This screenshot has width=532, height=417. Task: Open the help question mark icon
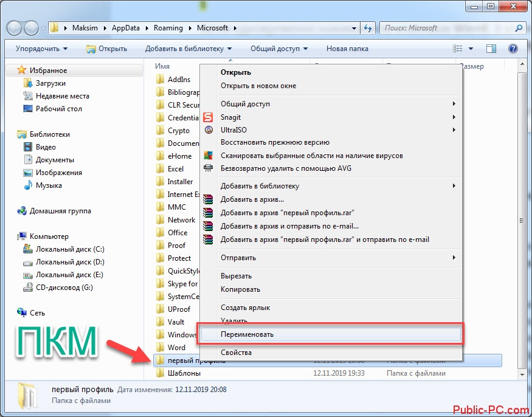coord(513,49)
